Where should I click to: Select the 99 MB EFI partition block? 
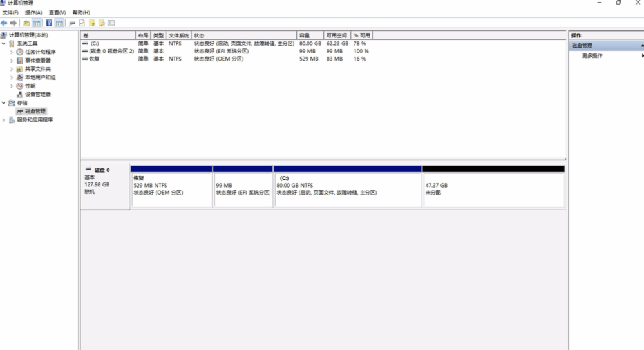[243, 186]
